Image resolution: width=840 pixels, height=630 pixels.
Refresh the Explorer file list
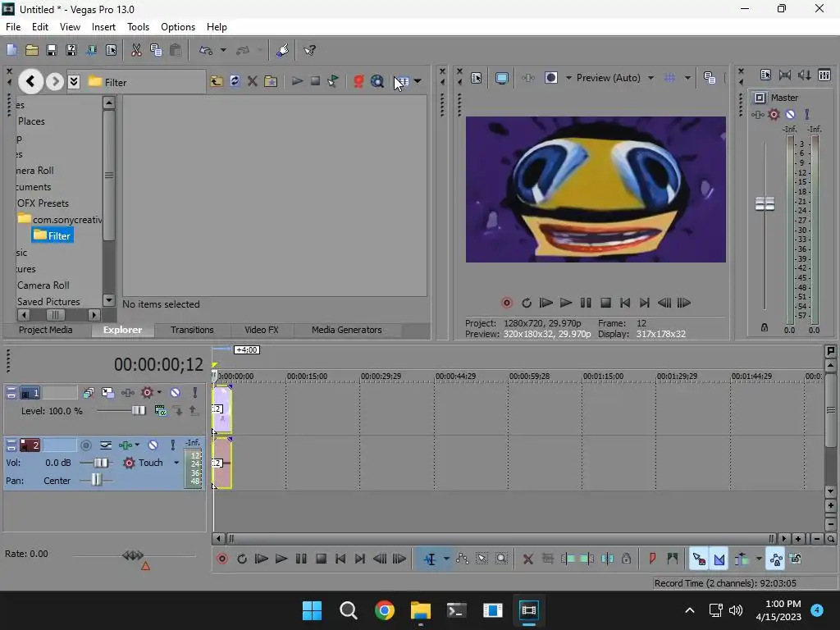235,81
